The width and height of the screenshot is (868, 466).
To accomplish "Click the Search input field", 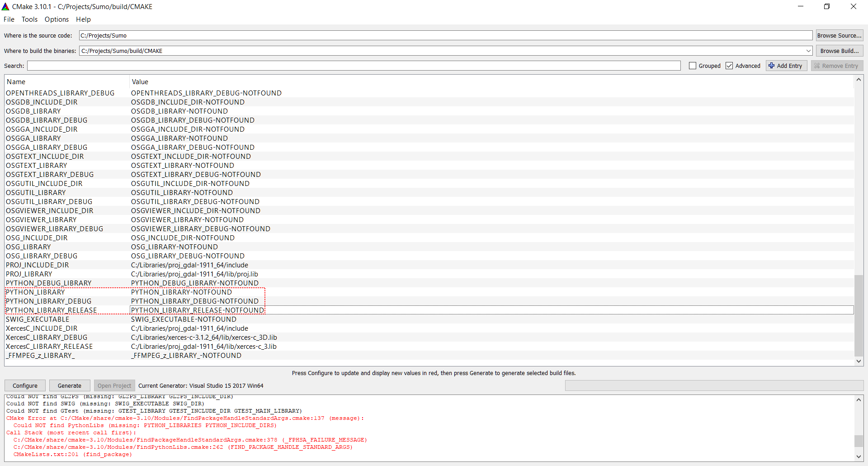I will pos(354,66).
